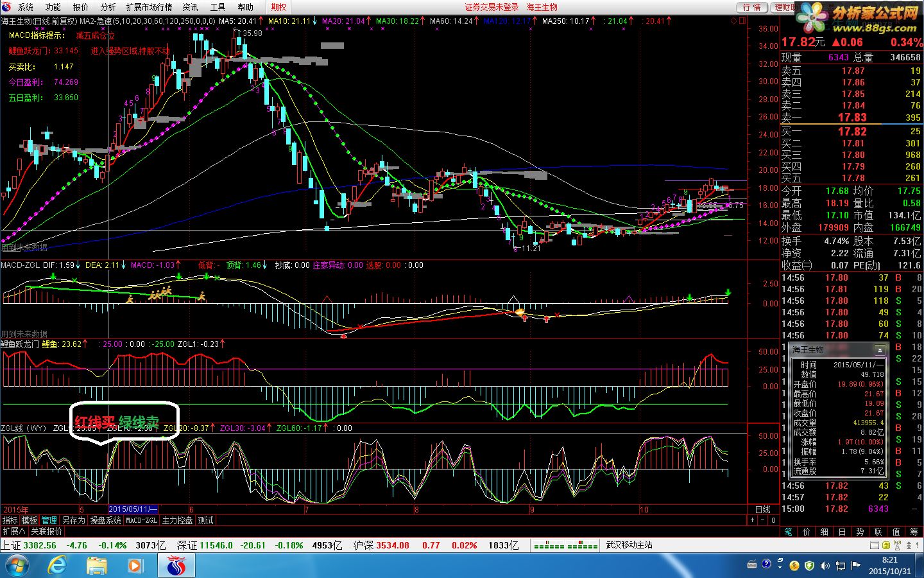
Task: Click the 证券交易未登录 login link
Action: pyautogui.click(x=492, y=7)
